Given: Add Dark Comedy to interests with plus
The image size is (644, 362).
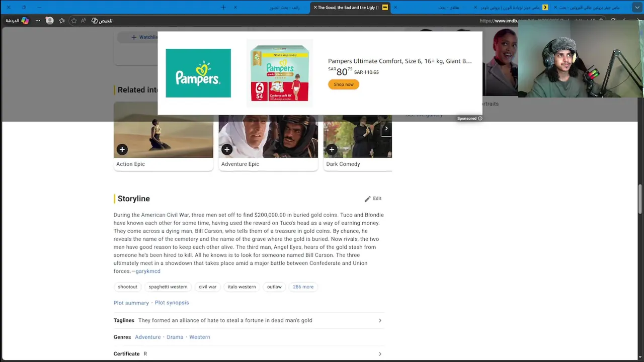Looking at the screenshot, I should click(x=332, y=149).
